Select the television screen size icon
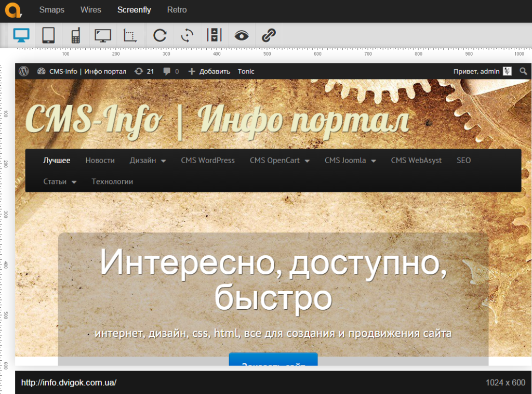Screen dimensions: 532x394 [x=103, y=35]
